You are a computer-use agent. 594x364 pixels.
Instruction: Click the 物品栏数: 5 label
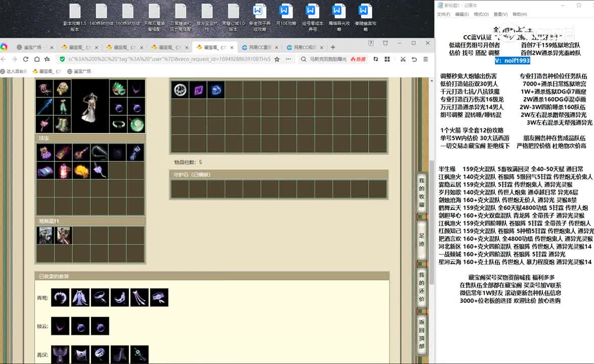click(x=188, y=162)
